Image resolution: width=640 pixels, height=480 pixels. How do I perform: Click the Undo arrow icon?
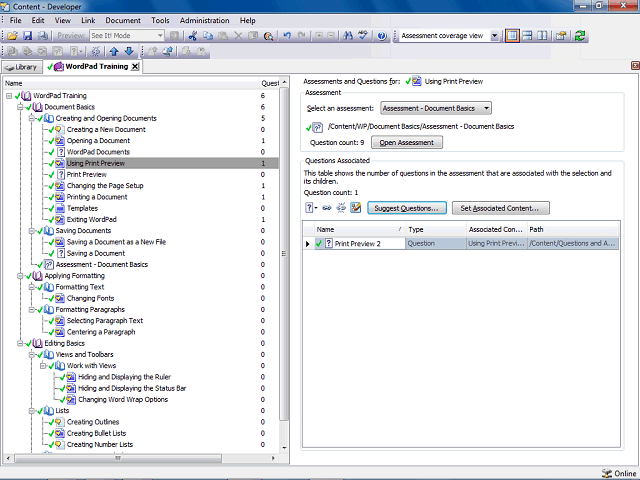pos(287,36)
